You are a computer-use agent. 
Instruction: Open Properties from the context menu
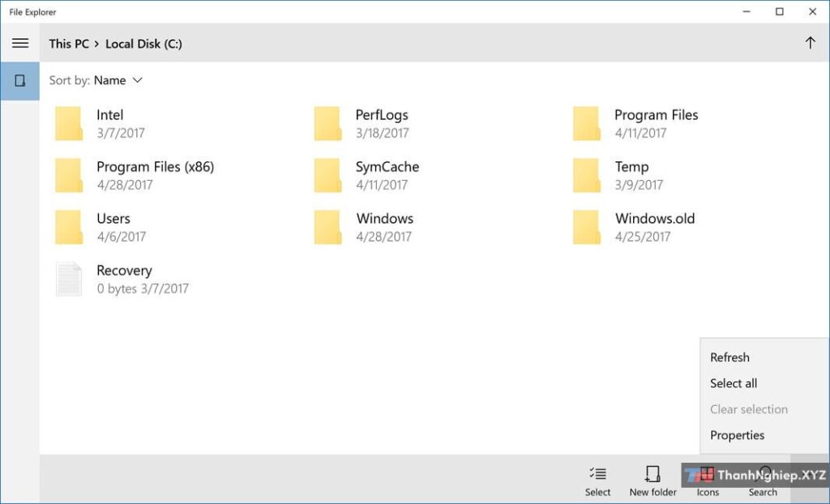pyautogui.click(x=737, y=435)
